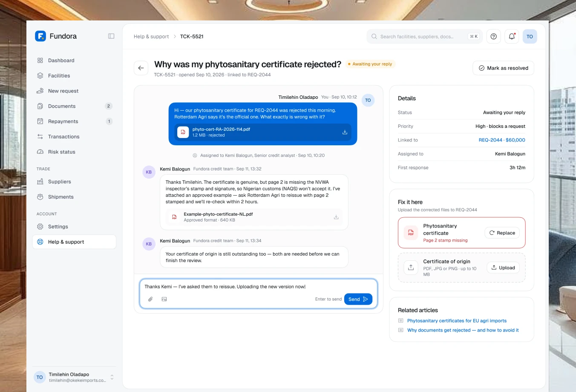Replace the Phytosanitary certificate file

pos(502,233)
